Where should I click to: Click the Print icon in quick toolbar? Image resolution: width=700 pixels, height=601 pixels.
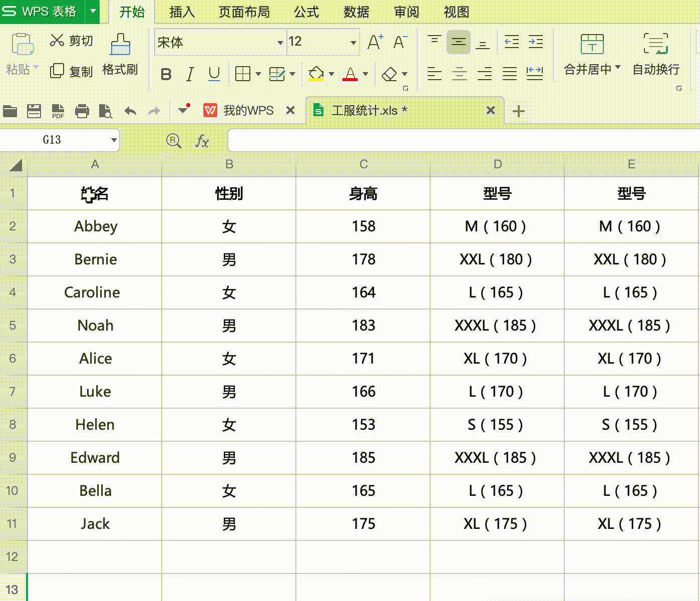(82, 111)
